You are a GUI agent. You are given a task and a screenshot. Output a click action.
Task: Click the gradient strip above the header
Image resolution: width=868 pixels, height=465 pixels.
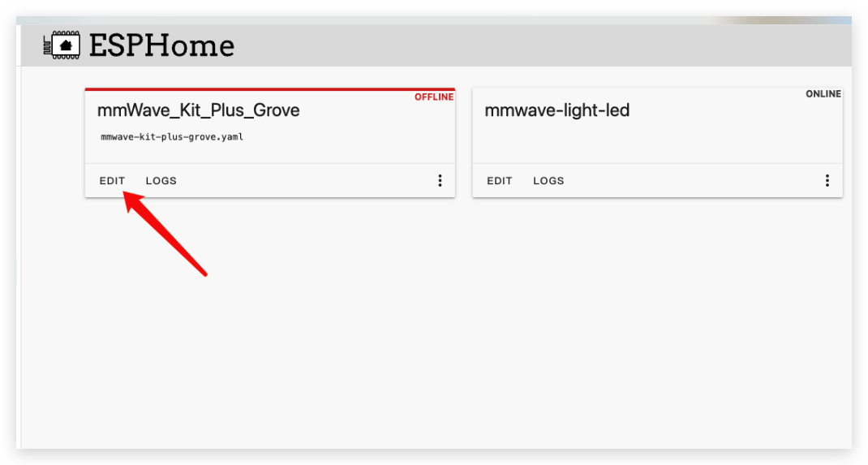(x=434, y=20)
